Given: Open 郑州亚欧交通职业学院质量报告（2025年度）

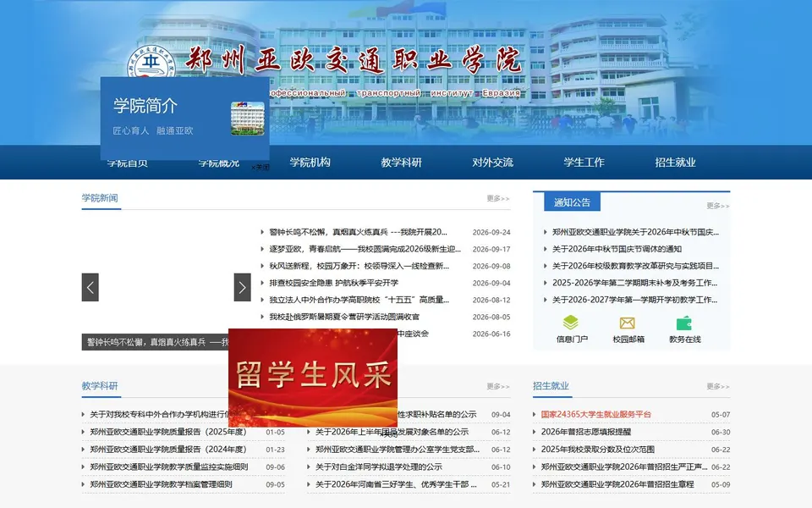Looking at the screenshot, I should (x=168, y=432).
